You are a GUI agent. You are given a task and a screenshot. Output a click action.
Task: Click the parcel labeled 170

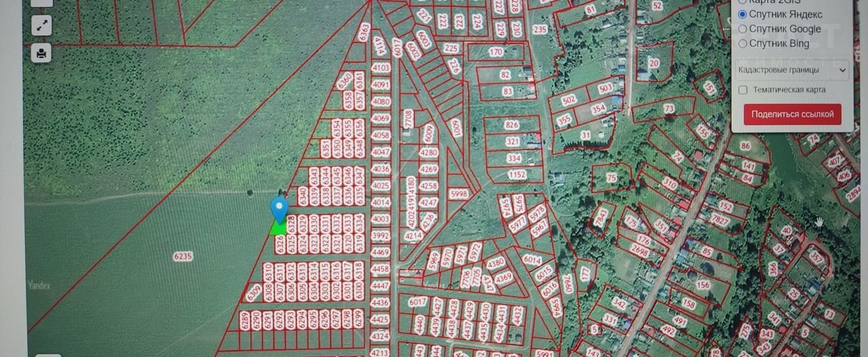(496, 52)
